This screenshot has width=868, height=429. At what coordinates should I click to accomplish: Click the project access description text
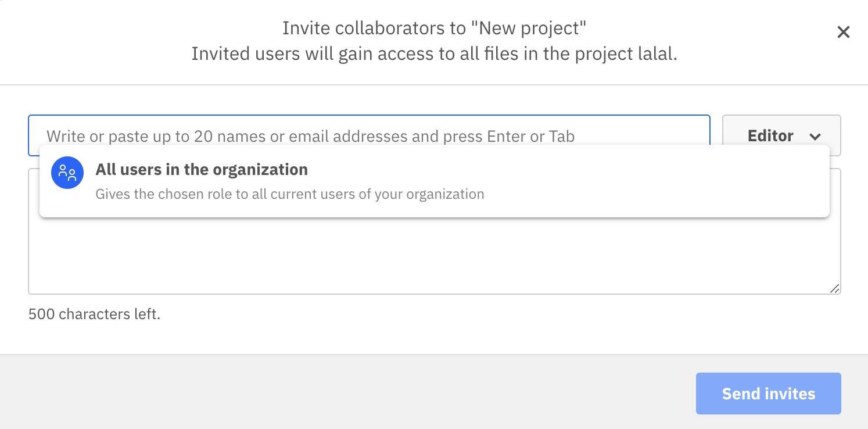(x=434, y=53)
